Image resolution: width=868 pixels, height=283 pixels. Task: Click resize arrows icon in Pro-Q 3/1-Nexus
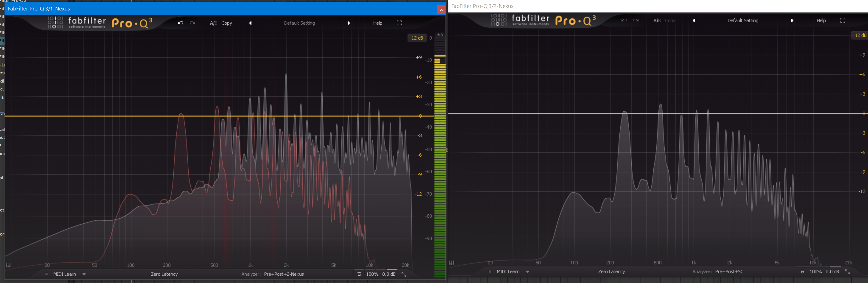404,274
